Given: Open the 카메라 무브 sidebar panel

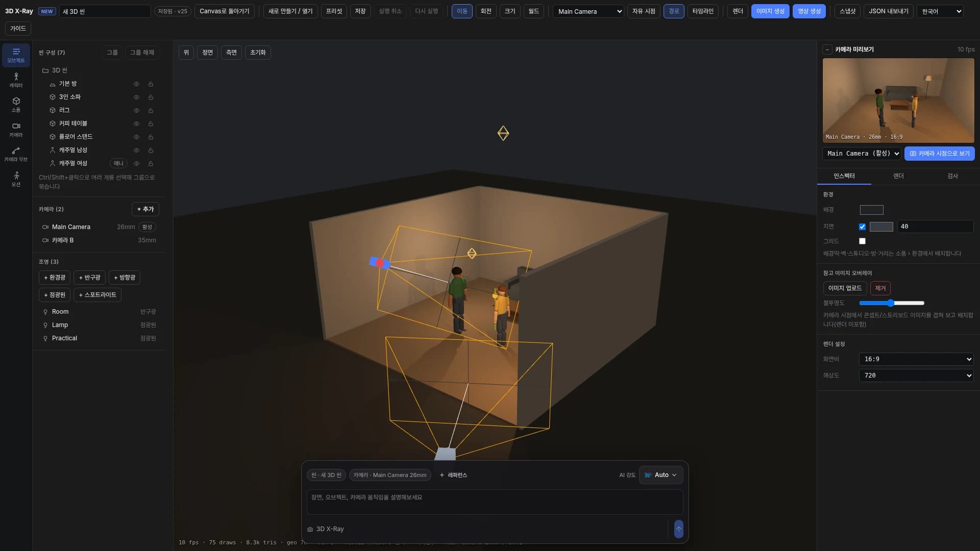Looking at the screenshot, I should click(x=16, y=154).
